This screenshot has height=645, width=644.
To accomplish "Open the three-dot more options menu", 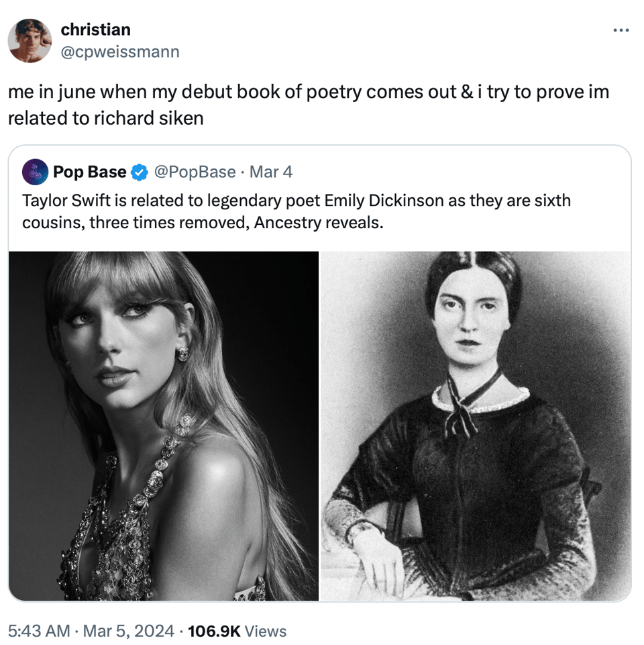I will tap(622, 30).
